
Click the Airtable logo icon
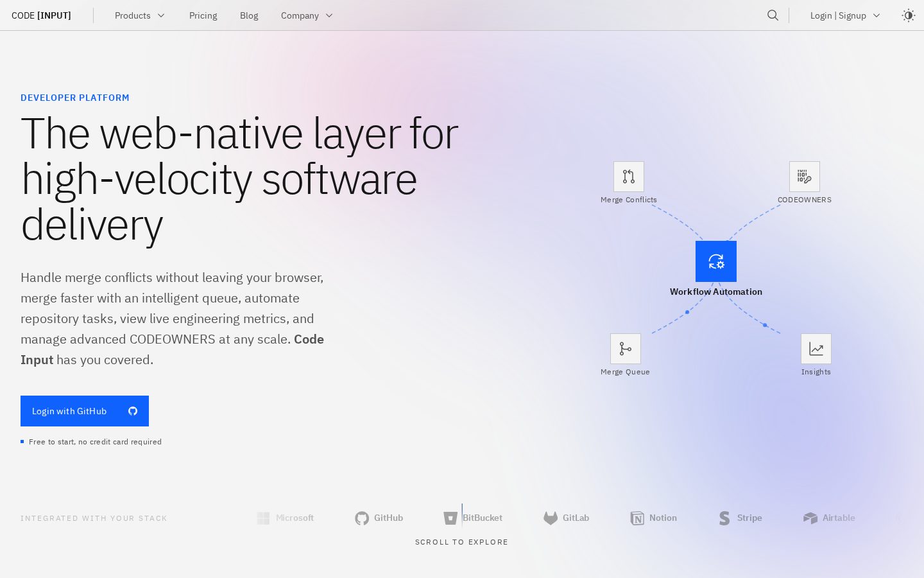[810, 518]
